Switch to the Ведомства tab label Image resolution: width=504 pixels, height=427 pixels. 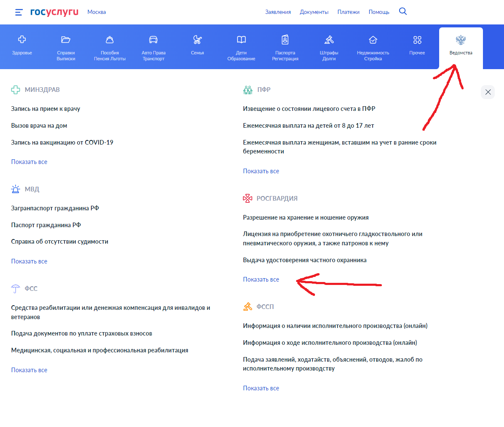pyautogui.click(x=461, y=53)
